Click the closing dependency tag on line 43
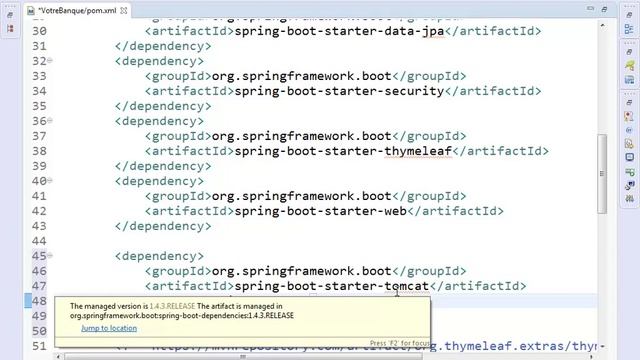Viewport: 640px width, 360px height. point(163,226)
